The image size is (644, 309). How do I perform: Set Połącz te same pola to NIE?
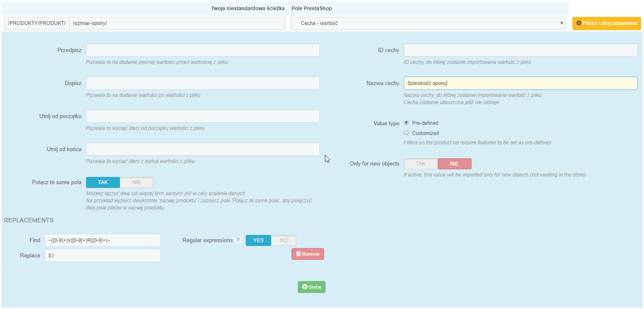pyautogui.click(x=136, y=182)
